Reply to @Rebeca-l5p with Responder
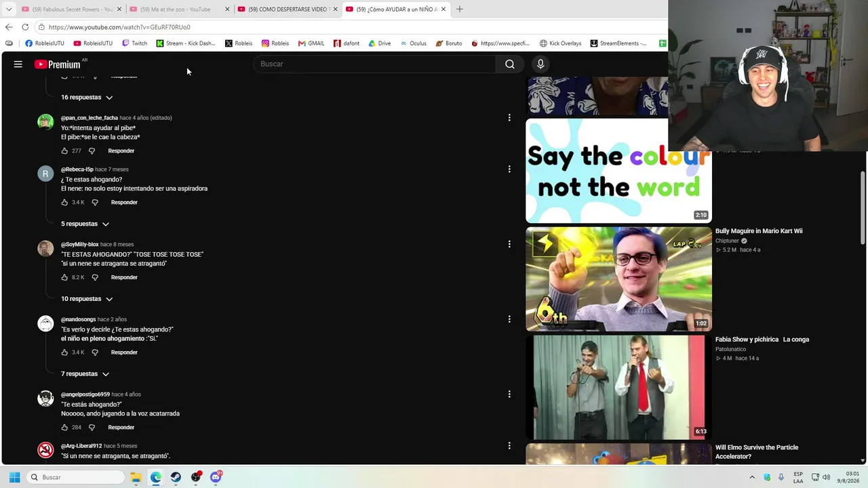The width and height of the screenshot is (868, 488). point(124,202)
